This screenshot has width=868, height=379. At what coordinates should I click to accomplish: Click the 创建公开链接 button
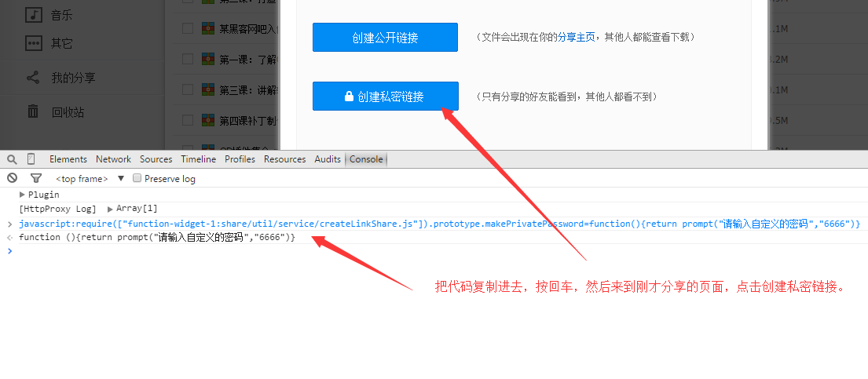[x=385, y=38]
